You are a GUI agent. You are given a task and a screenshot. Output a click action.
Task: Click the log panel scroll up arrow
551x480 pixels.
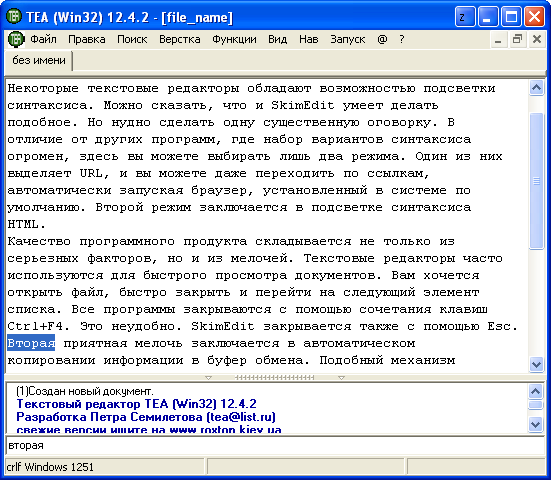click(x=536, y=391)
